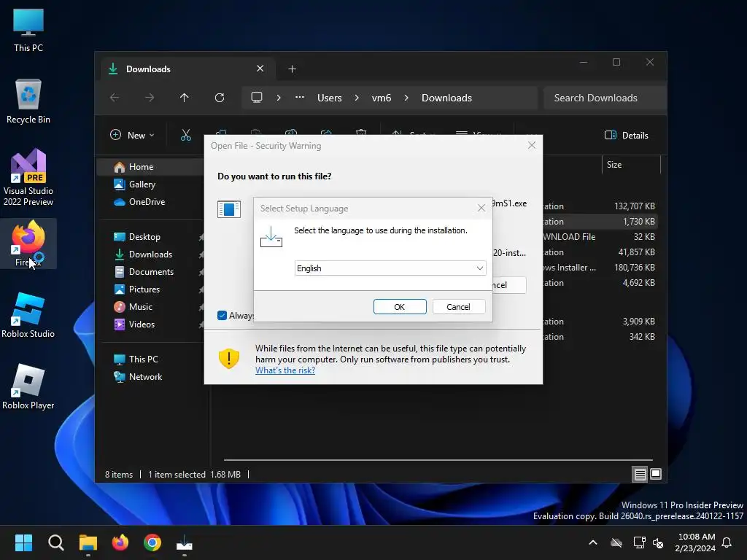The height and width of the screenshot is (560, 747).
Task: Open the muted volume tray icon
Action: [x=658, y=542]
